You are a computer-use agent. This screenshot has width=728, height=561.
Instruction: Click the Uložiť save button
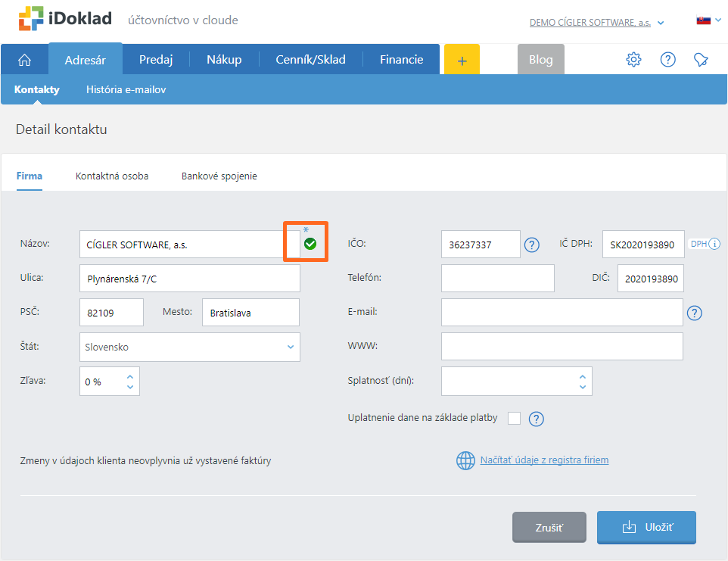646,527
